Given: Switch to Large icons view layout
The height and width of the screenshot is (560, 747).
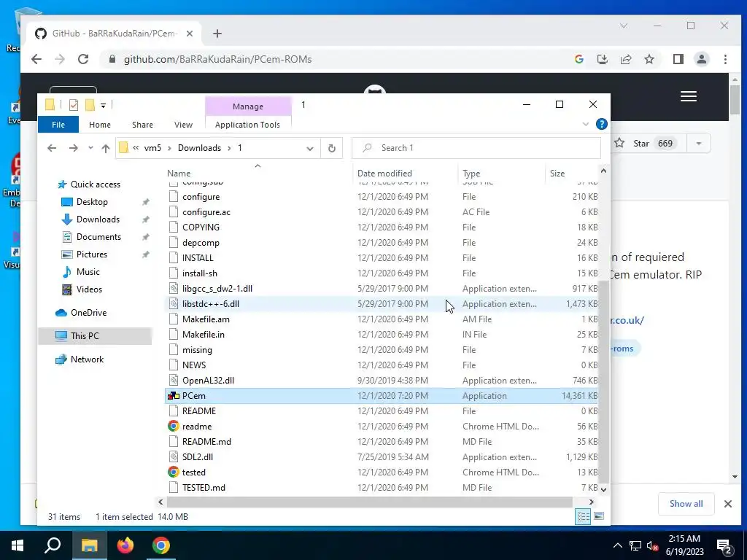Looking at the screenshot, I should pos(599,517).
